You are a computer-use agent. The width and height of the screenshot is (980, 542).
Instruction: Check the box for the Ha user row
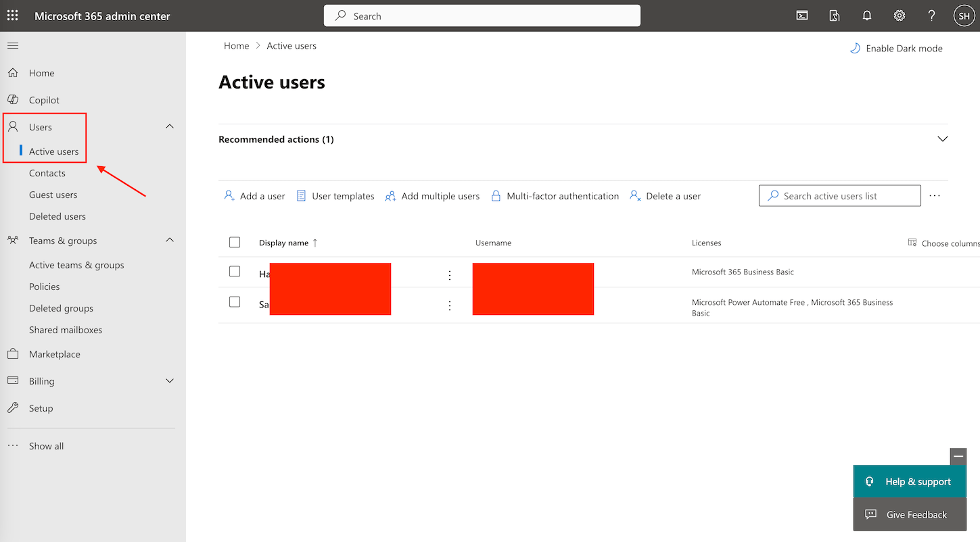point(235,271)
